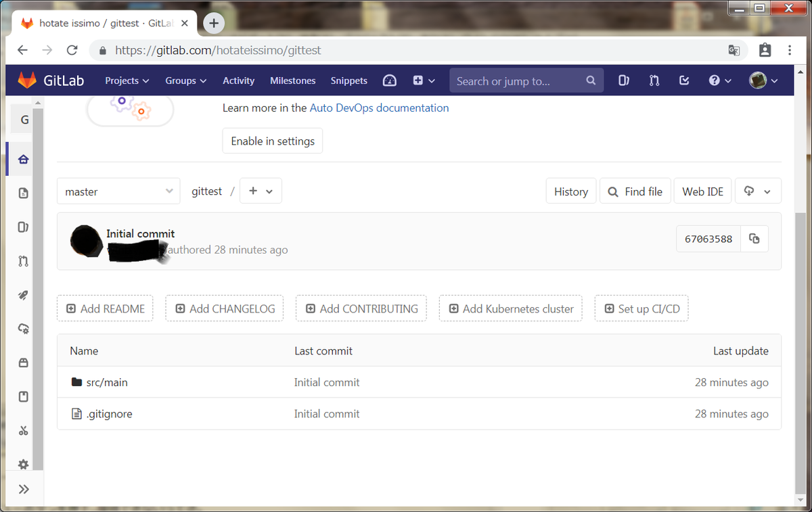The image size is (812, 512).
Task: Click the History button
Action: click(x=571, y=191)
